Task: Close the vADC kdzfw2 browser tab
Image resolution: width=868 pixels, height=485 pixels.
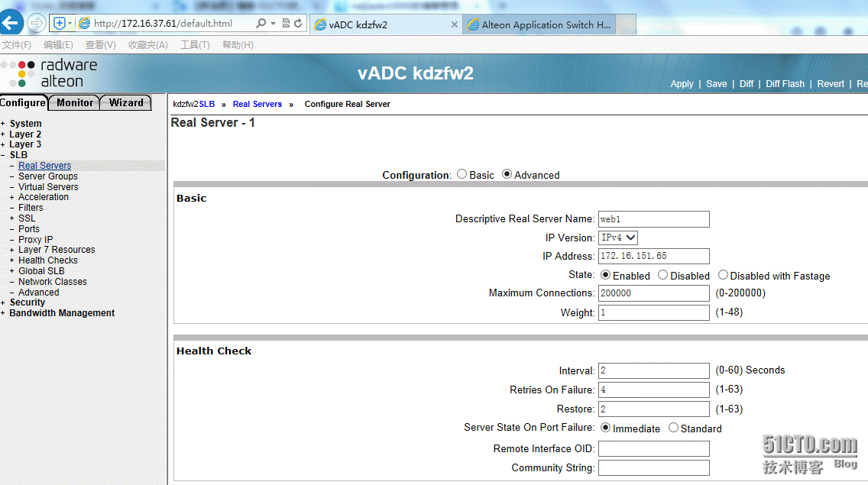Action: click(x=455, y=24)
